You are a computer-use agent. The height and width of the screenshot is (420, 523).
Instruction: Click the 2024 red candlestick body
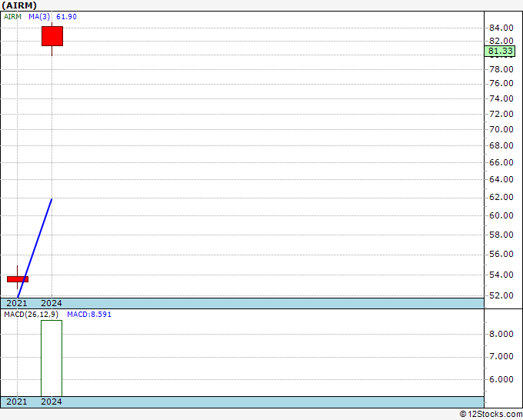pos(52,36)
